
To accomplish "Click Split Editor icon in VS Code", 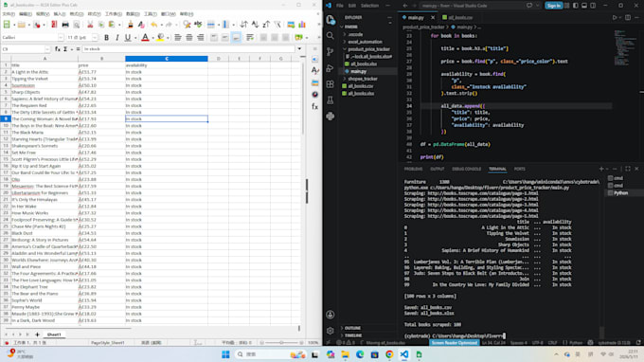I will coord(628,17).
